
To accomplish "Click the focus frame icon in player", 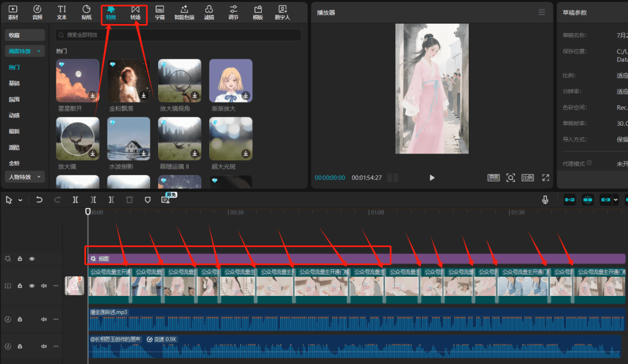I will [x=511, y=178].
